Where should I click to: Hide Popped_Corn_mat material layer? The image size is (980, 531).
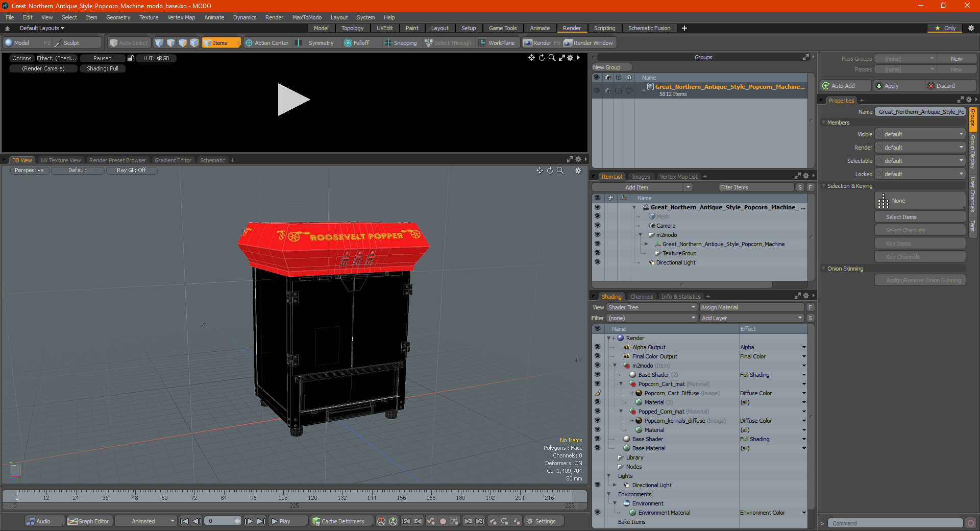597,412
